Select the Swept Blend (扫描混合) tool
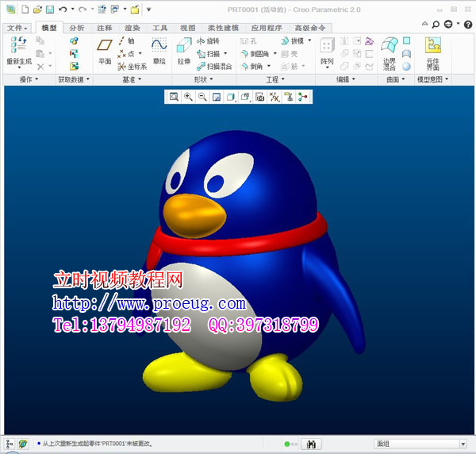 point(214,66)
